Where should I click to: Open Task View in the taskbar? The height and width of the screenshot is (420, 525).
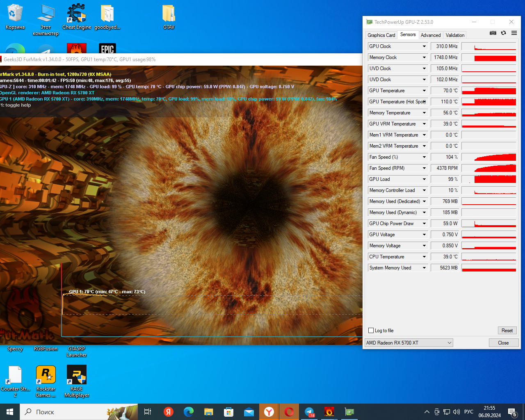(x=148, y=412)
